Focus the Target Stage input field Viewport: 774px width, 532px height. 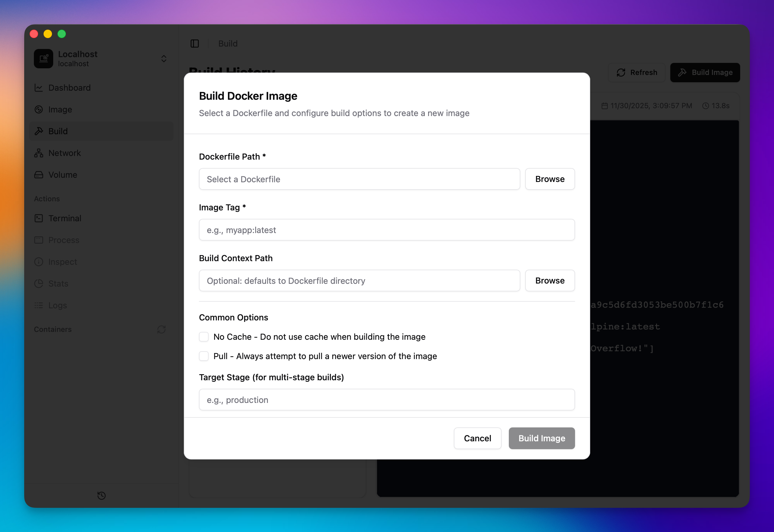point(387,400)
